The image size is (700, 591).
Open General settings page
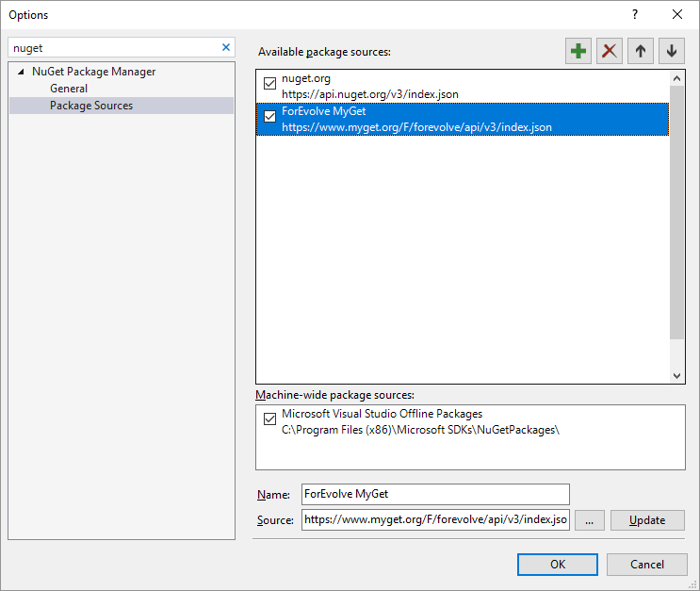pos(69,89)
